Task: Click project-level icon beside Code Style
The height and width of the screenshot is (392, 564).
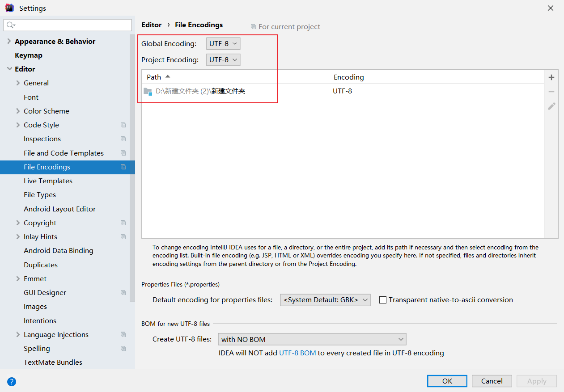Action: (x=123, y=125)
